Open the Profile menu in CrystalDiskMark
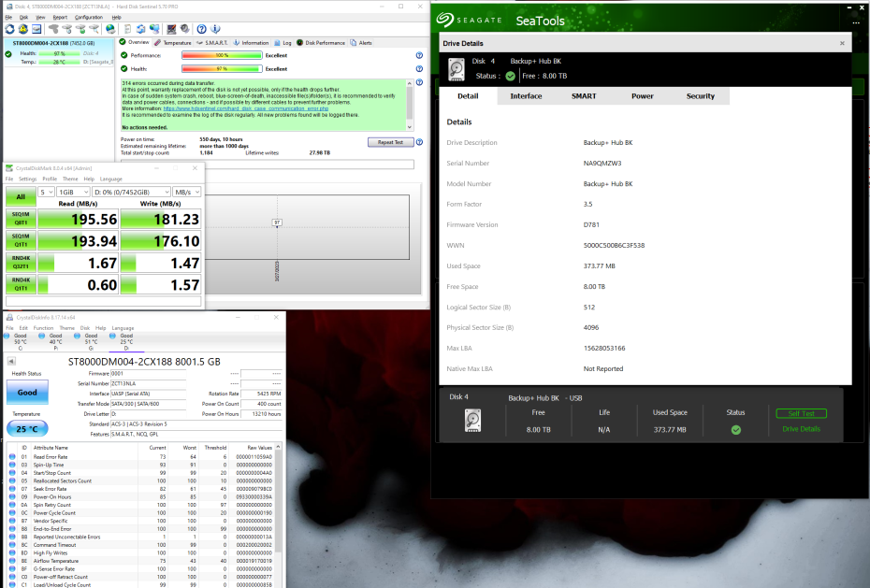870x588 pixels. tap(50, 179)
